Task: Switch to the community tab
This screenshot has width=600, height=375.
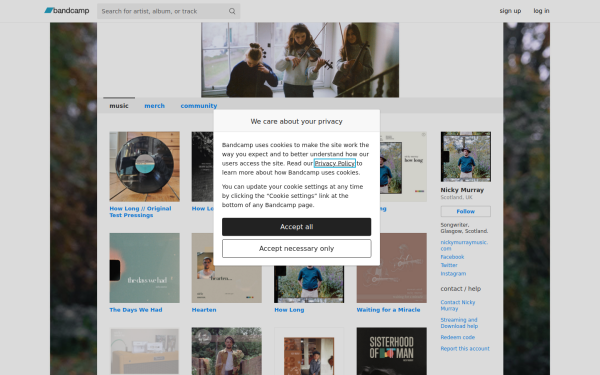Action: [199, 106]
